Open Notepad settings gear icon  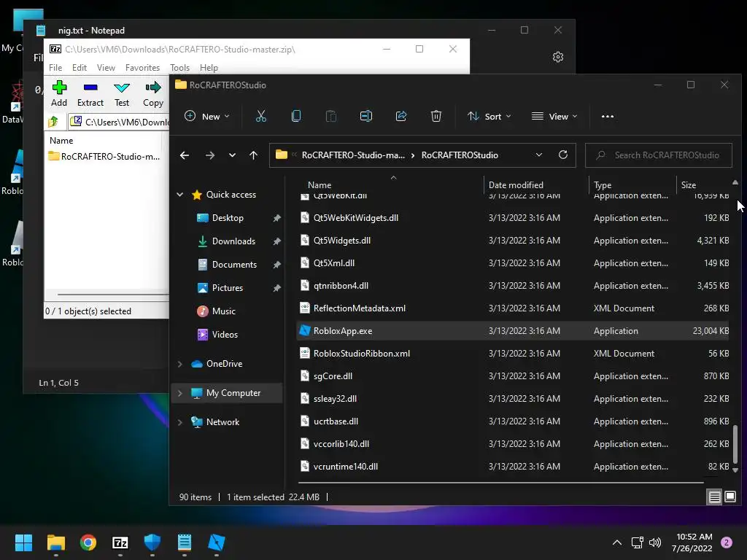pyautogui.click(x=558, y=57)
